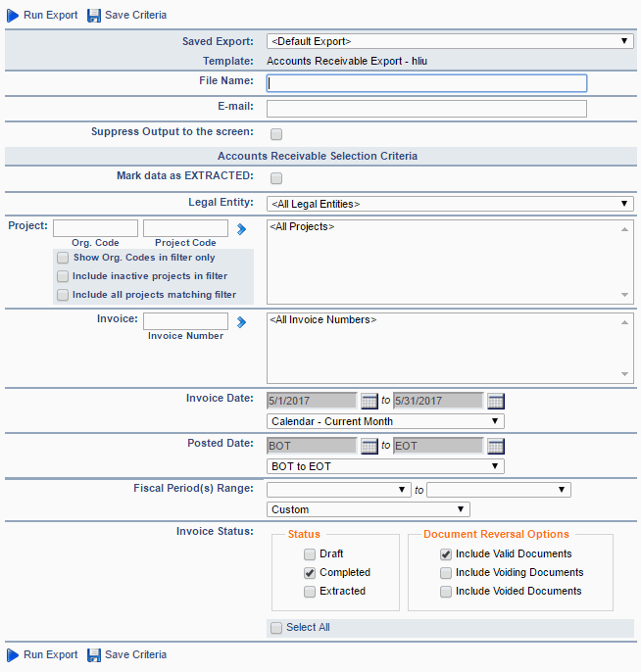This screenshot has width=641, height=672.
Task: Toggle the Select All checkbox
Action: (x=276, y=627)
